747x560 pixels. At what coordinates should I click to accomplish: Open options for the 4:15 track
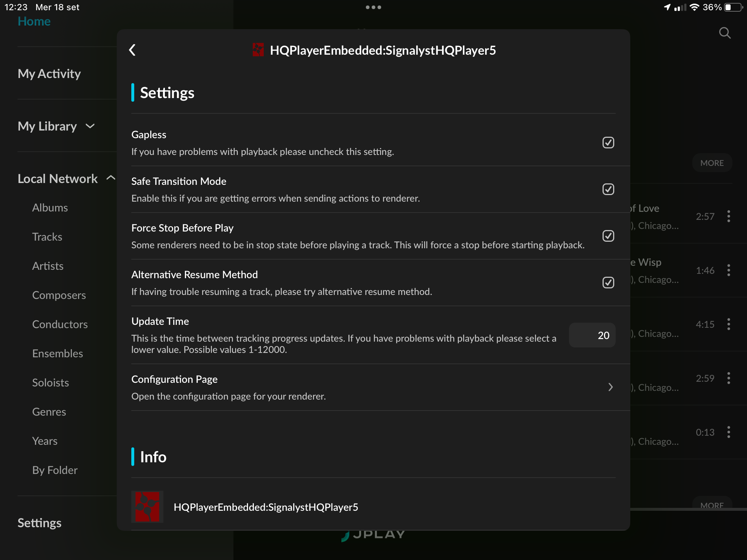click(x=728, y=324)
